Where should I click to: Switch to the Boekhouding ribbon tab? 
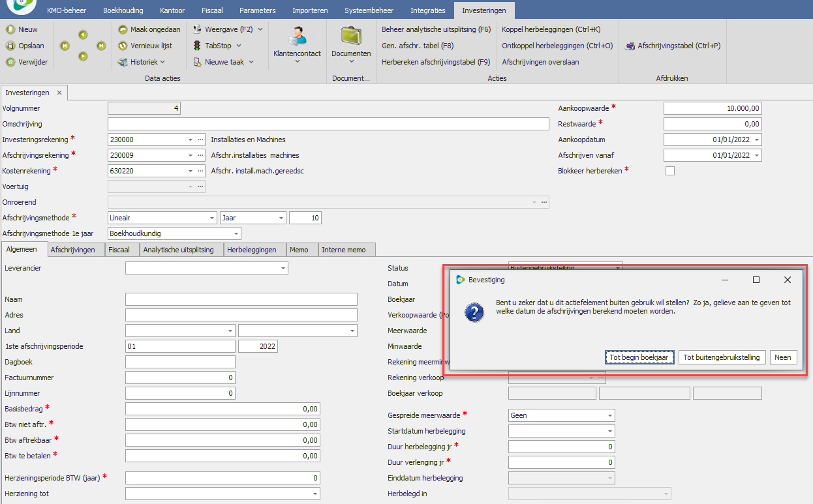(x=123, y=10)
